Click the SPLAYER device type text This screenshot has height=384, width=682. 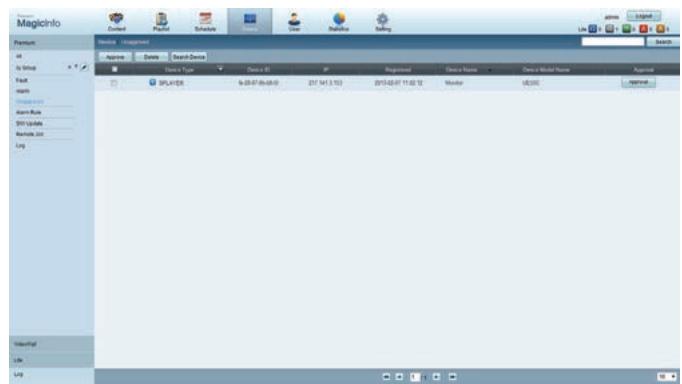pyautogui.click(x=171, y=83)
